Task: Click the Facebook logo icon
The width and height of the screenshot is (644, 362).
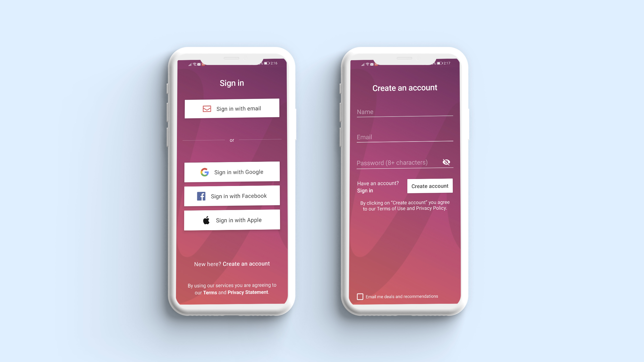Action: coord(201,196)
